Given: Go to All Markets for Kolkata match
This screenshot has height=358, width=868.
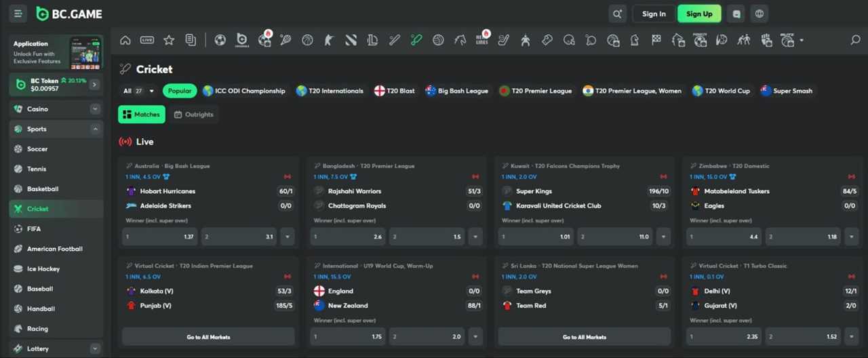Looking at the screenshot, I should pyautogui.click(x=208, y=337).
